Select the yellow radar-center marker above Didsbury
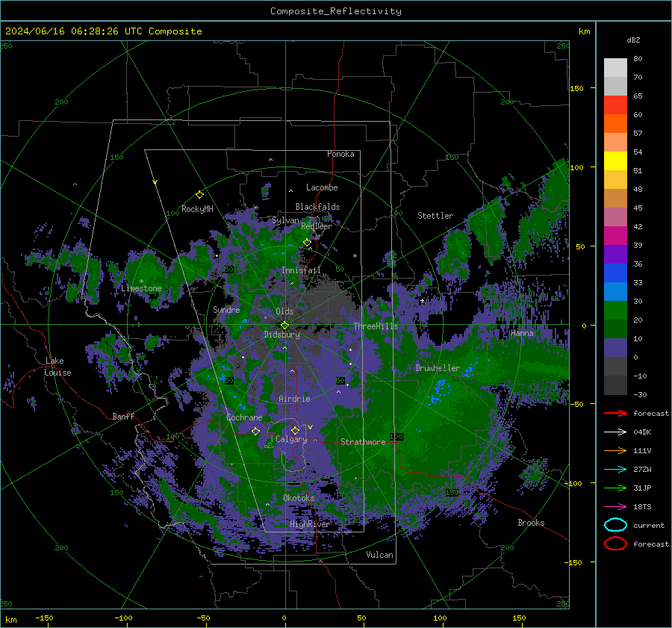 (x=284, y=326)
